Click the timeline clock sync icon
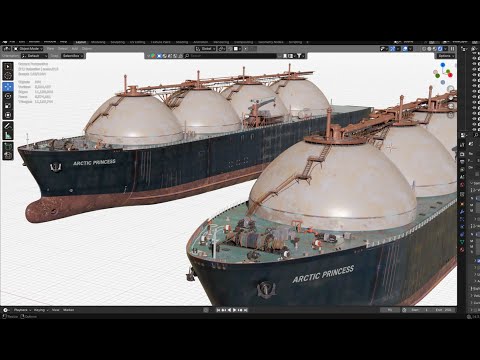Viewport: 480px width, 360px height. (404, 310)
